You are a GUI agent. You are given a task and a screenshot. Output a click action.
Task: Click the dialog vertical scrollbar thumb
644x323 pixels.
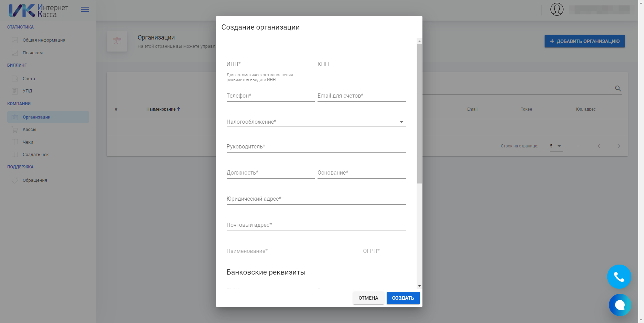click(419, 114)
